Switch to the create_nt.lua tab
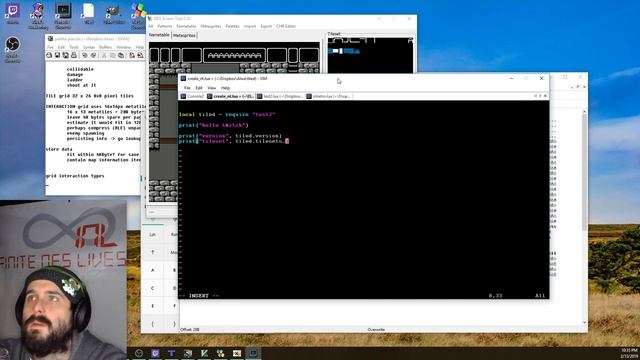640x360 pixels. [x=230, y=96]
